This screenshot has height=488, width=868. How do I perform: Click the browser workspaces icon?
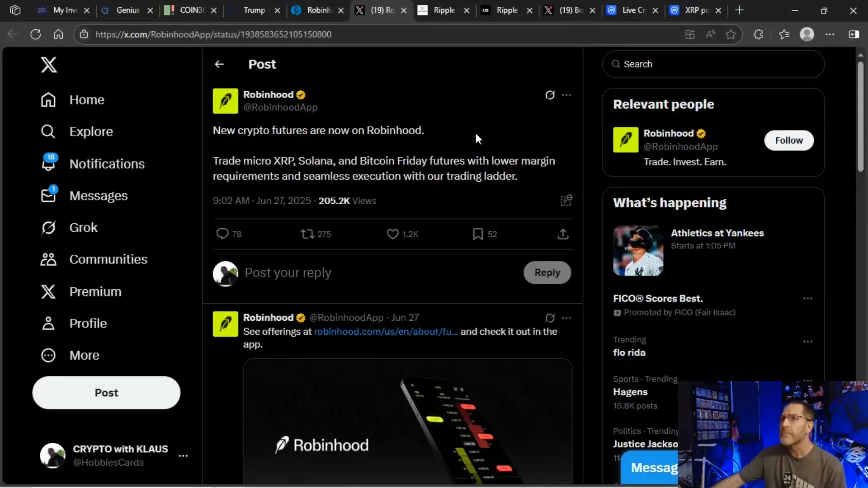[15, 10]
